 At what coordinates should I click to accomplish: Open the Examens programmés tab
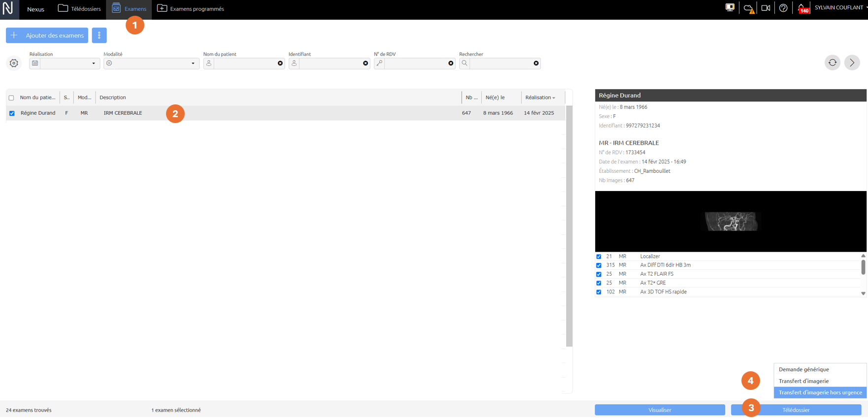point(191,9)
